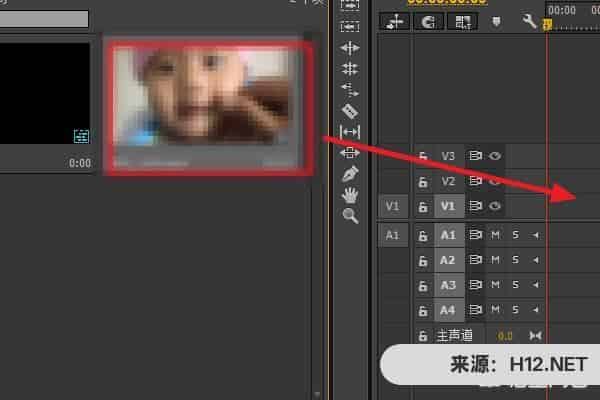600x400 pixels.
Task: Click the 00:00 time ruler label
Action: click(x=561, y=10)
